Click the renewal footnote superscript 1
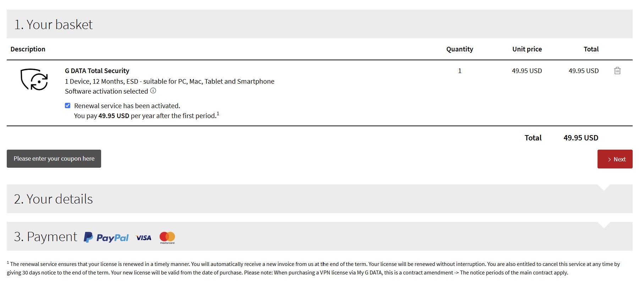Screen dimensions: 644x289 218,113
